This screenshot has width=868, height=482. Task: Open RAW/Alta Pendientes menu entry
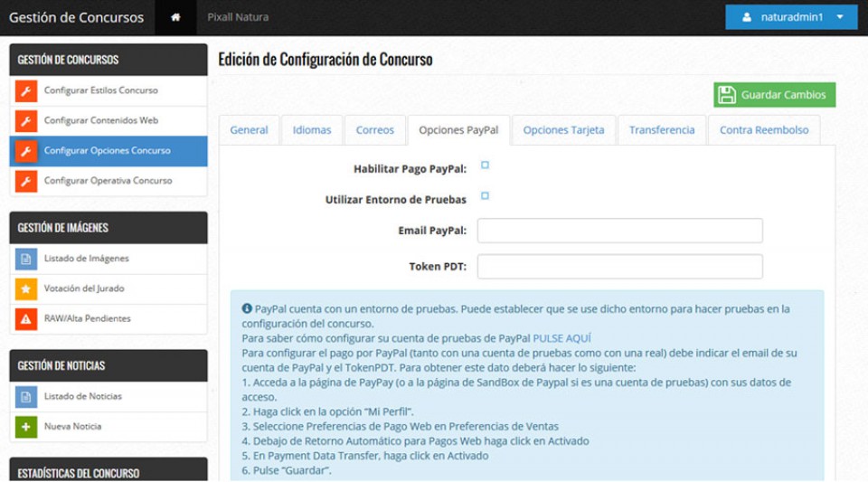(x=108, y=318)
